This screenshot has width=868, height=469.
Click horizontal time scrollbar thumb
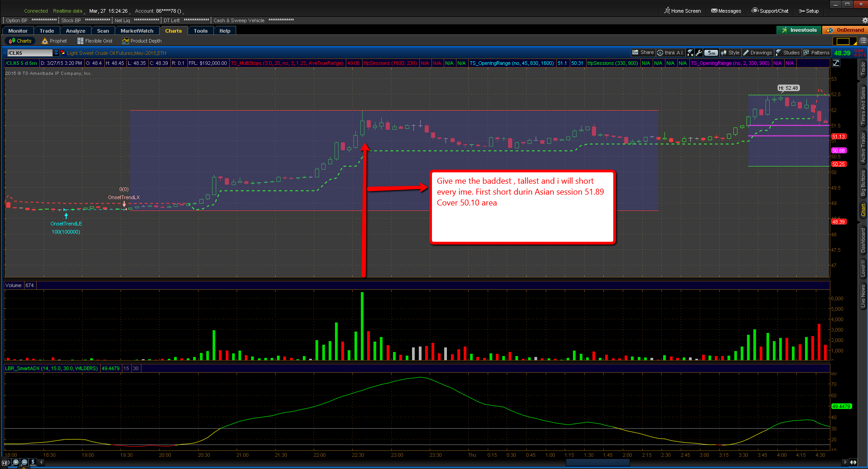pyautogui.click(x=598, y=462)
